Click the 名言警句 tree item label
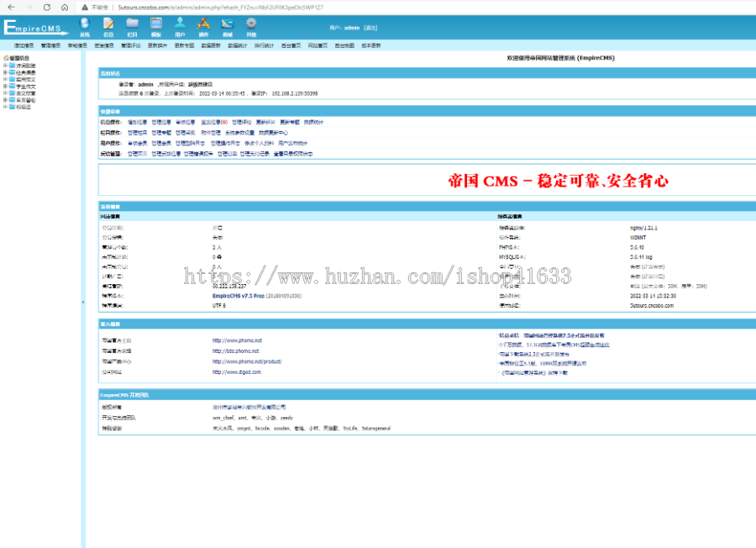756x548 pixels. tap(26, 100)
